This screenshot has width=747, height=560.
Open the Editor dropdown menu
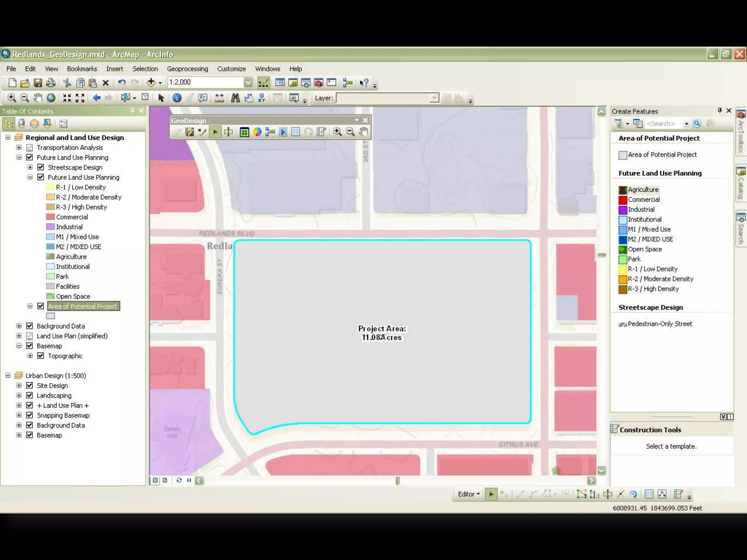[x=469, y=494]
